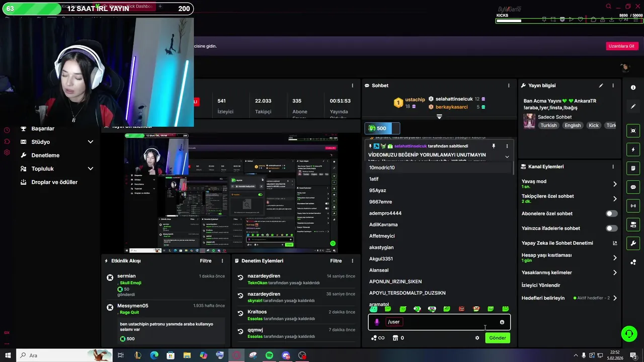This screenshot has height=362, width=644.
Task: Open the wrench icon in right sidebar
Action: pos(633,243)
